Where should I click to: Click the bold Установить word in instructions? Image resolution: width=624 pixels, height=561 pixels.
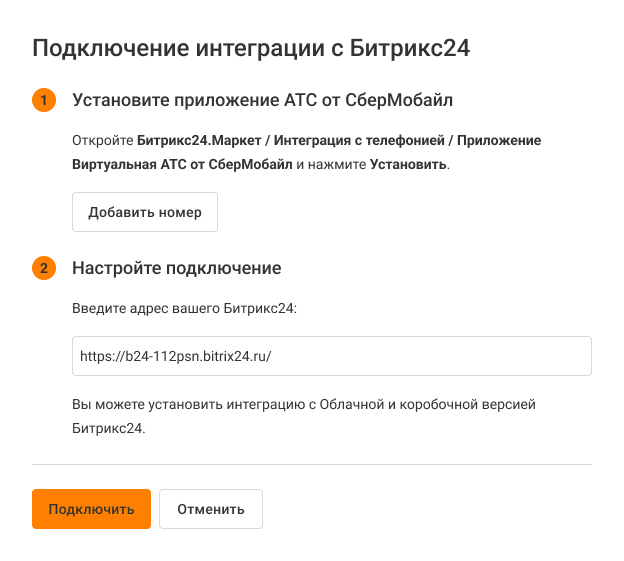409,164
